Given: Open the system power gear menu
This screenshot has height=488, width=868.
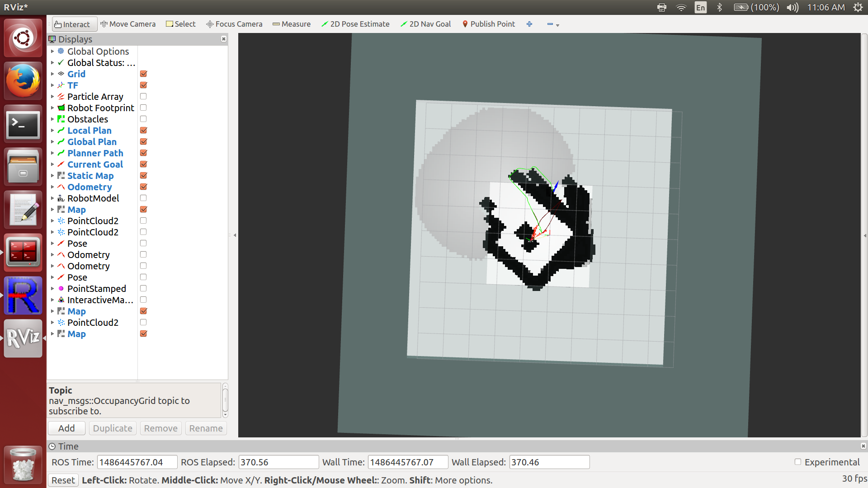Looking at the screenshot, I should 858,7.
